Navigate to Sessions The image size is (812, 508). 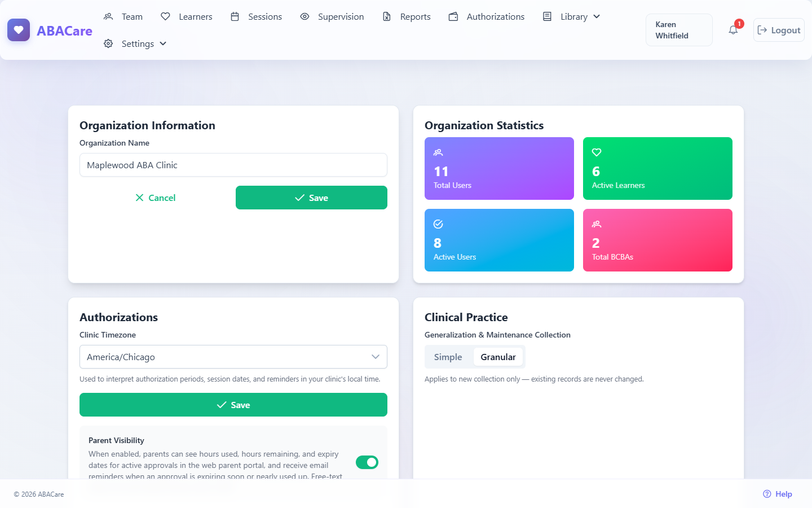tap(257, 16)
